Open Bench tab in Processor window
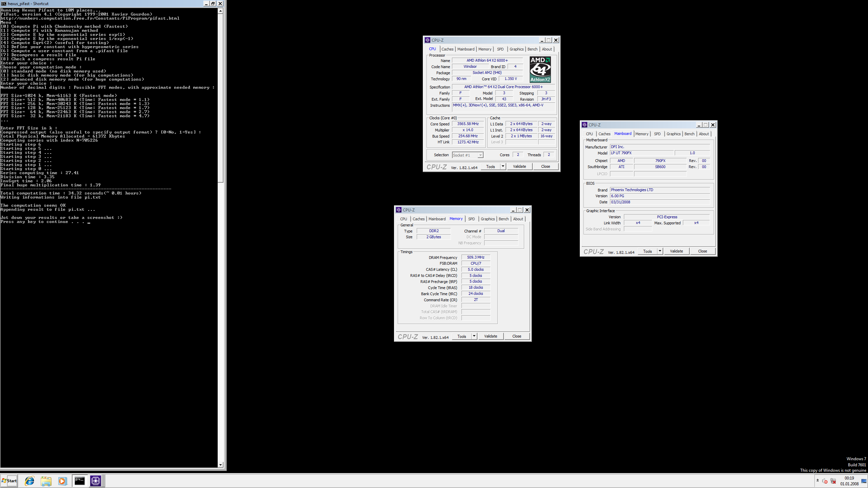The image size is (868, 488). (532, 49)
